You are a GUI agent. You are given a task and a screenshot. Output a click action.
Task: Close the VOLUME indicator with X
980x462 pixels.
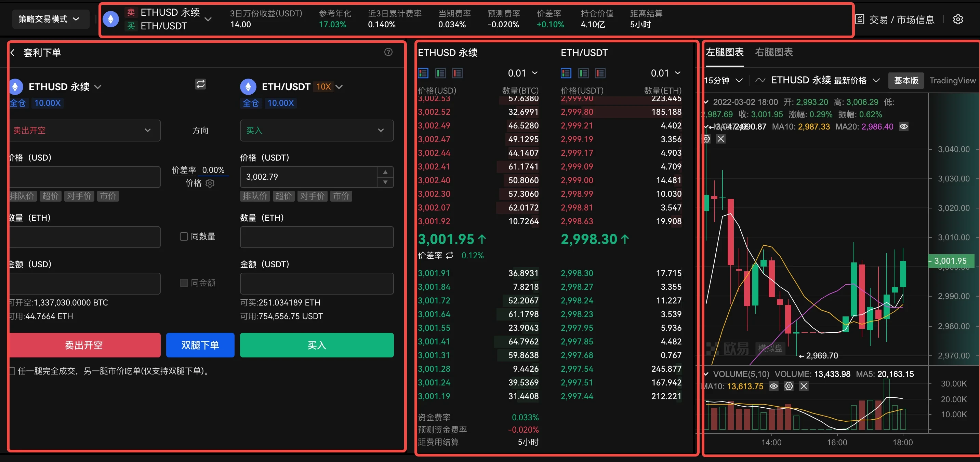(804, 386)
